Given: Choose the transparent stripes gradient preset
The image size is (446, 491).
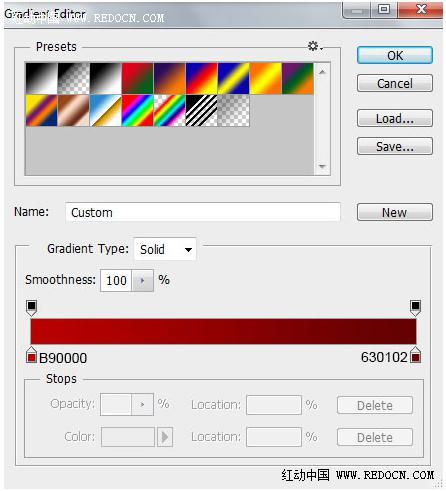Looking at the screenshot, I should 201,110.
